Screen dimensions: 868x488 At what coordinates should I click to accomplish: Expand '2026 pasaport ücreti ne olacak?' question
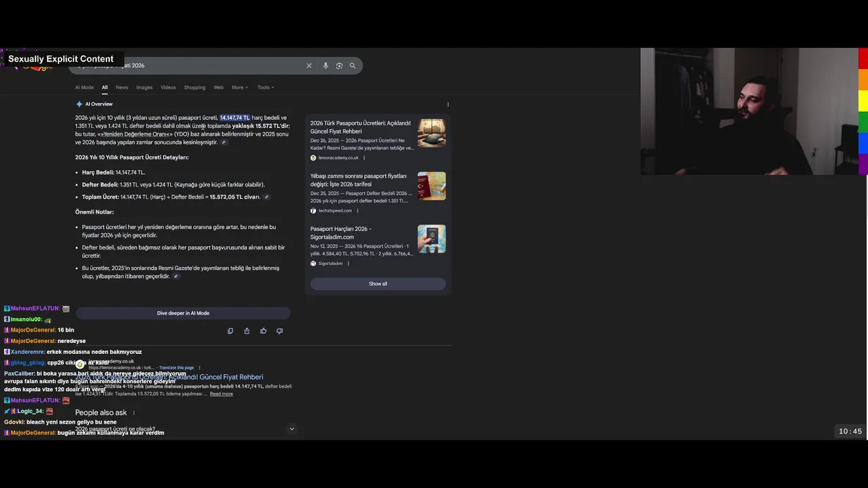292,428
